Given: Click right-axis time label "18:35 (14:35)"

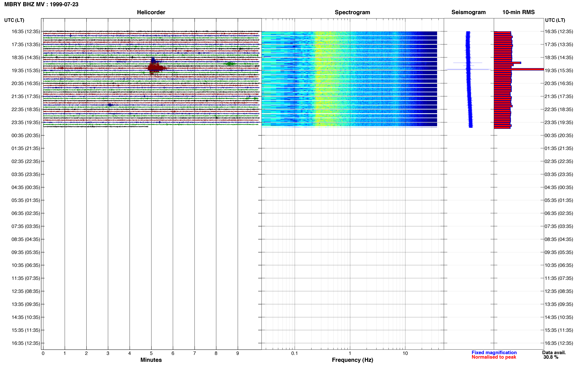Looking at the screenshot, I should [559, 57].
